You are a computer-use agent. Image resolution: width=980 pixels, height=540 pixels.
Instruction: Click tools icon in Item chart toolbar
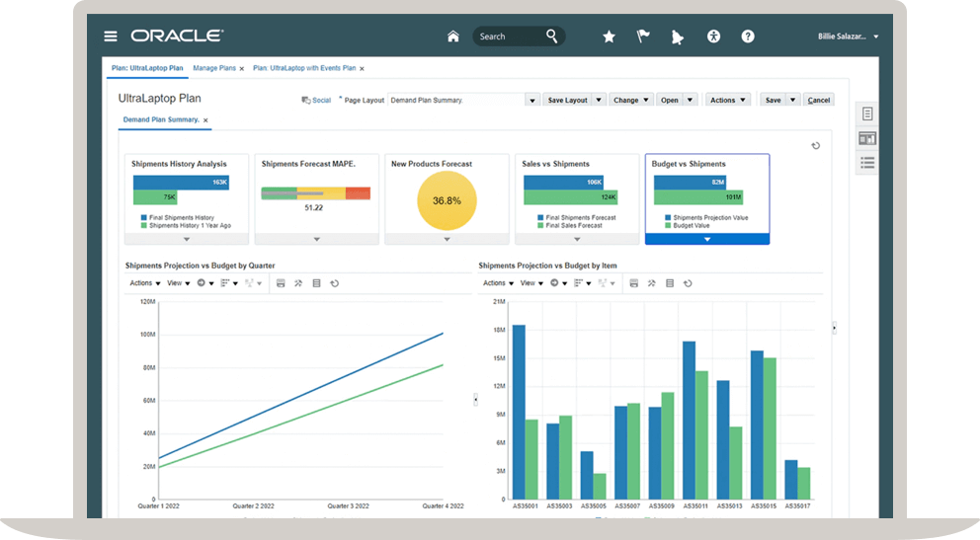pyautogui.click(x=651, y=283)
